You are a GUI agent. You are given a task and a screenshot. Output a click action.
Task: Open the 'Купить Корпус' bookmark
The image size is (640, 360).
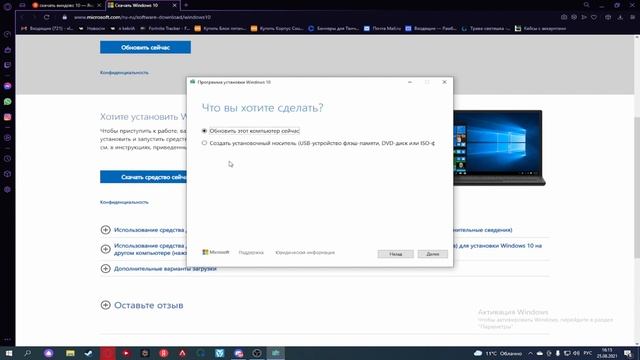click(277, 29)
